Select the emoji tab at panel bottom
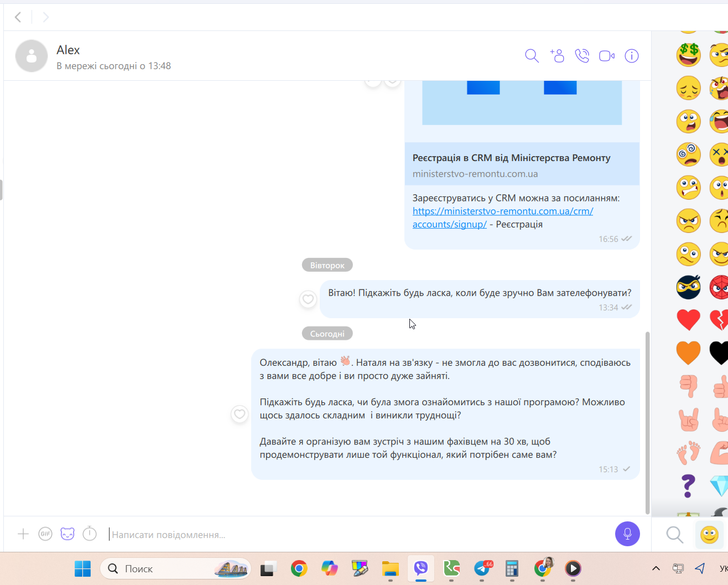Image resolution: width=728 pixels, height=585 pixels. (x=709, y=535)
